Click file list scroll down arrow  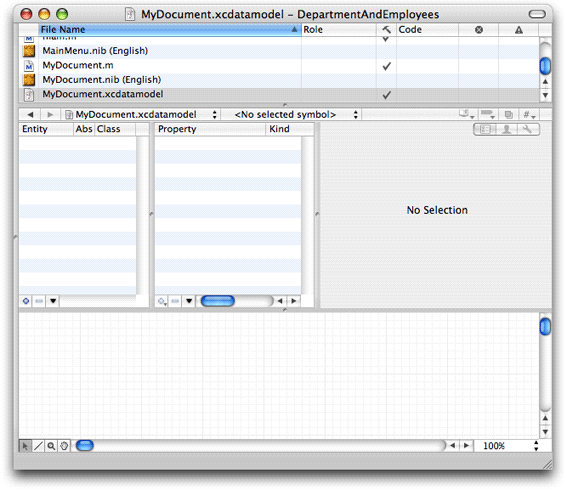[545, 95]
